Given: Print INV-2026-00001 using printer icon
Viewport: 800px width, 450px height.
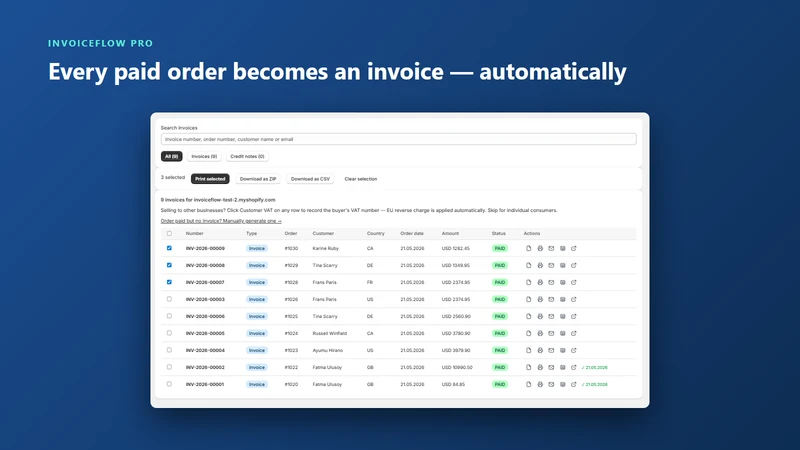Looking at the screenshot, I should coord(540,384).
